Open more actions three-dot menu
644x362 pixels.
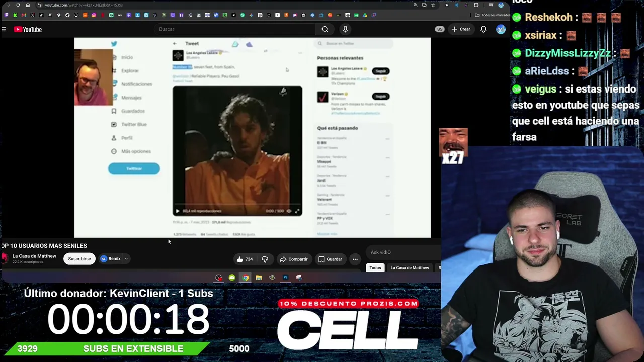(355, 259)
